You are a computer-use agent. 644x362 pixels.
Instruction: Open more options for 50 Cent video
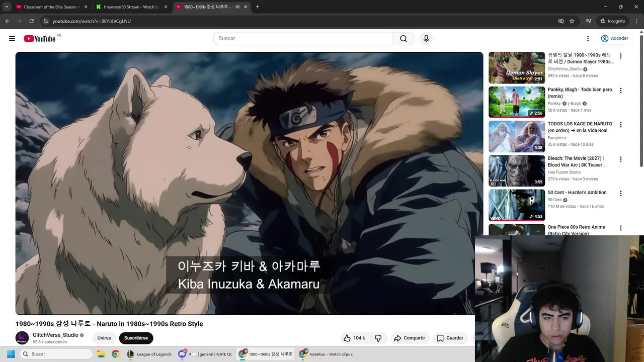[x=620, y=194]
